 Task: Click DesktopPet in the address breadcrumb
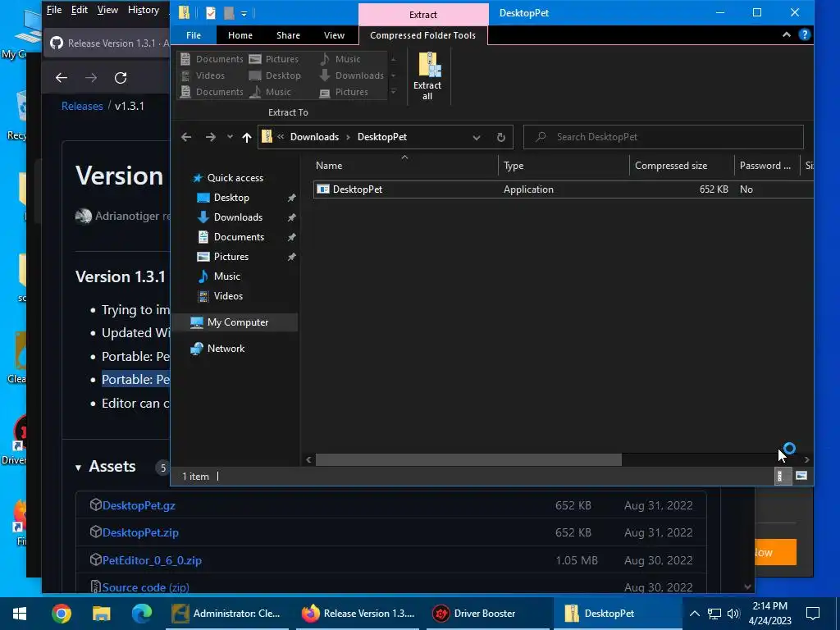[x=382, y=137]
